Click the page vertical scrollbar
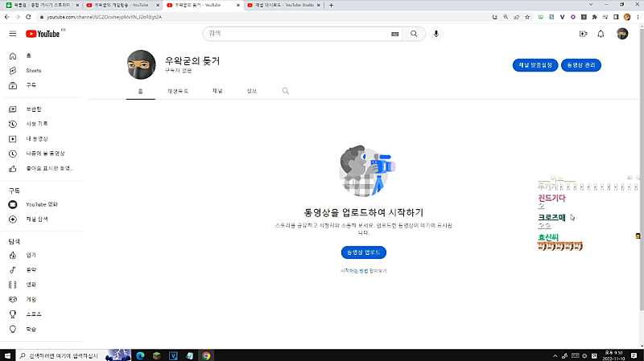Image resolution: width=644 pixels, height=361 pixels. (642, 168)
